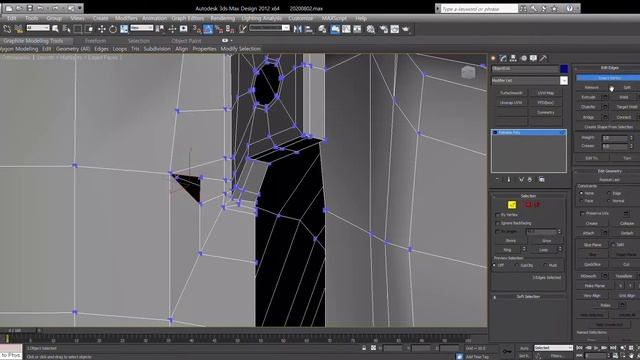Open the Modifier List dropdown arrow
This screenshot has width=640, height=360.
[564, 80]
